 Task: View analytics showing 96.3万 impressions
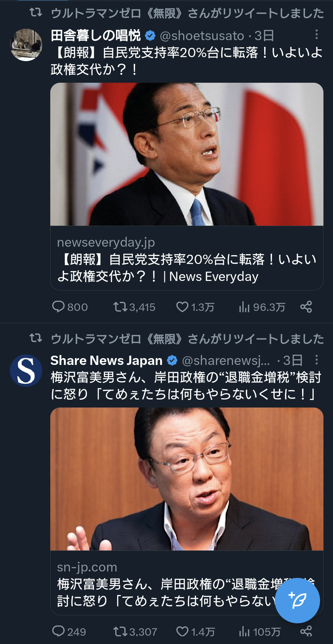262,307
